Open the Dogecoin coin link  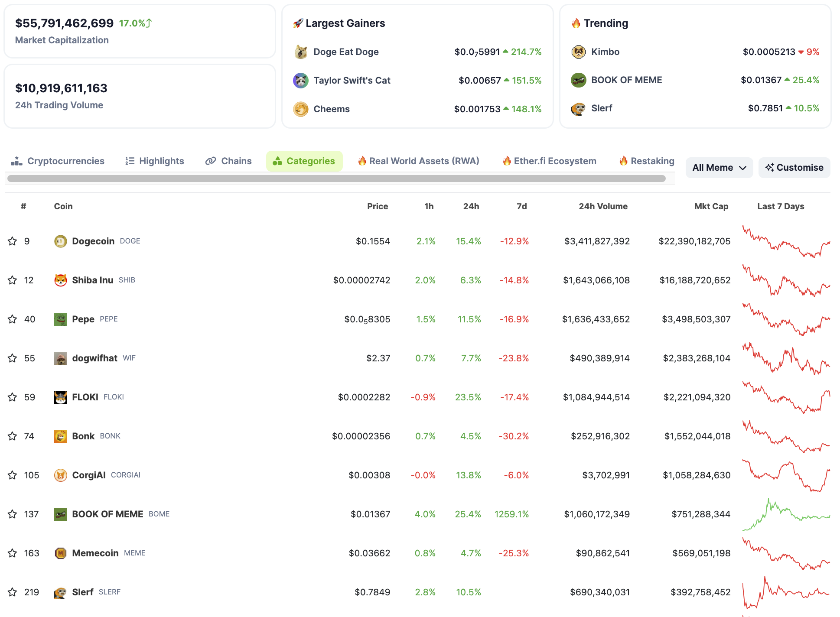click(93, 241)
